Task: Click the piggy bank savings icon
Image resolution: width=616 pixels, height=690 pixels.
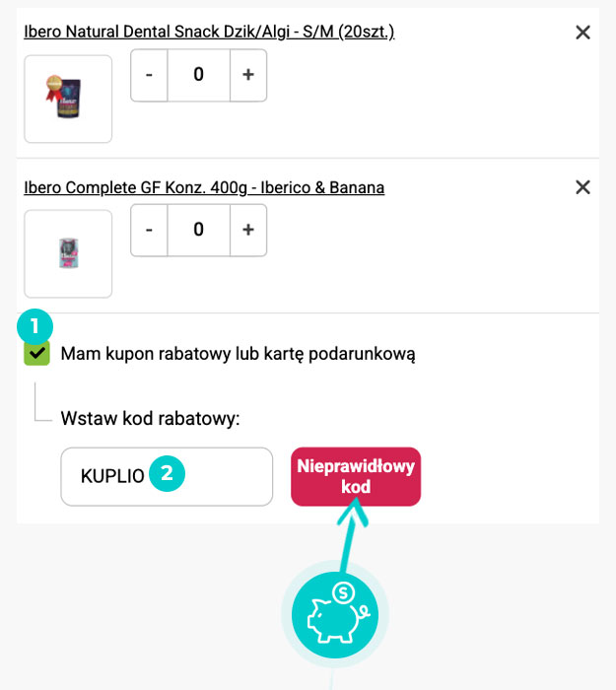Action: (335, 615)
